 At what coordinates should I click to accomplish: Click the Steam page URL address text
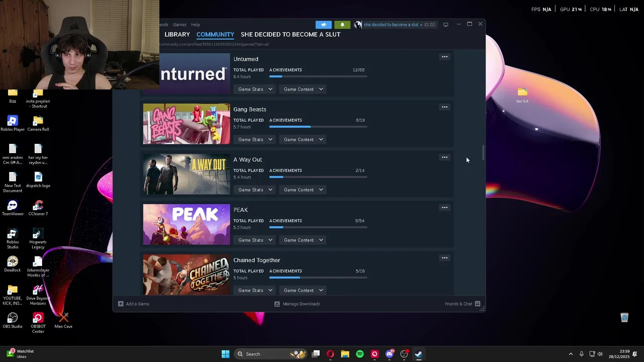tap(214, 44)
